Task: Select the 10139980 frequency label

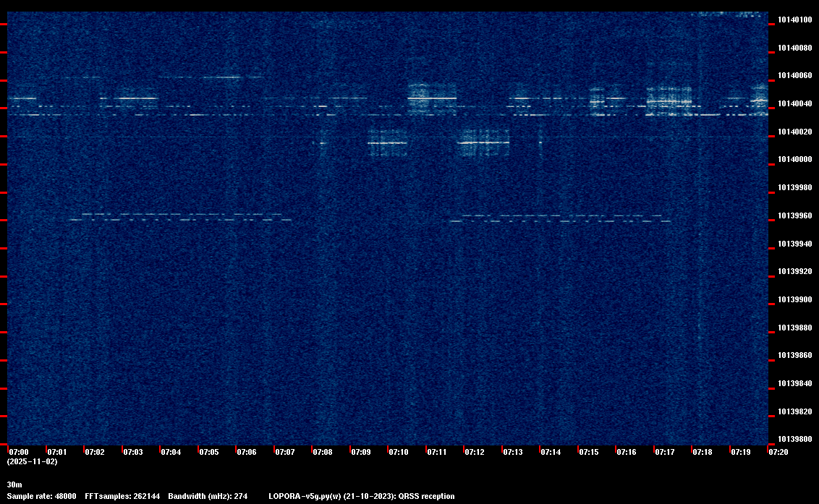Action: 795,187
